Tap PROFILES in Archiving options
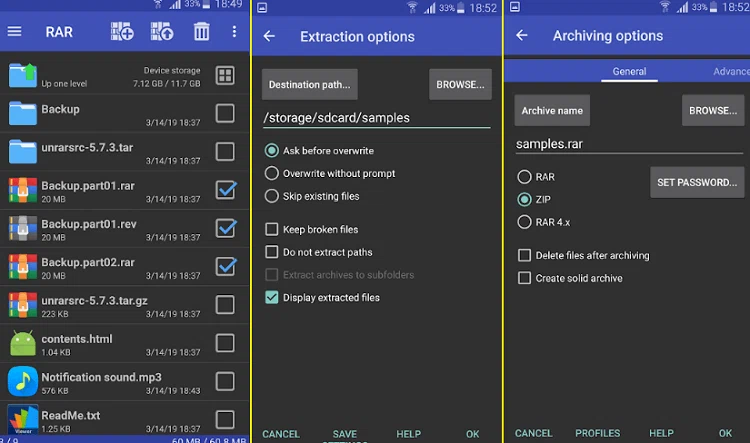This screenshot has height=443, width=750. coord(597,433)
